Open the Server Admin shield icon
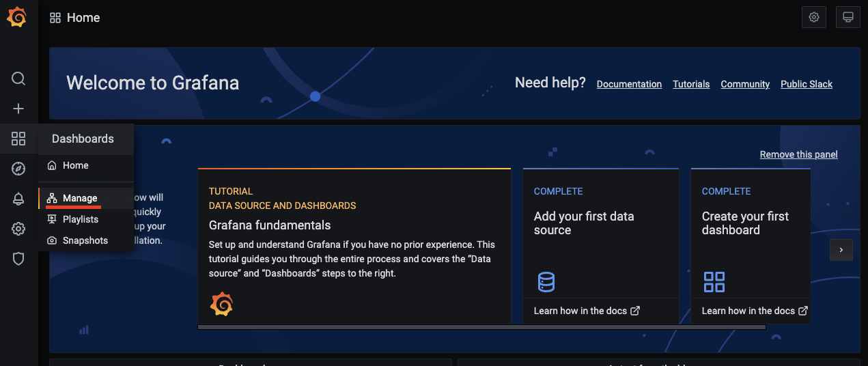Screen dimensions: 868x366 (x=18, y=259)
